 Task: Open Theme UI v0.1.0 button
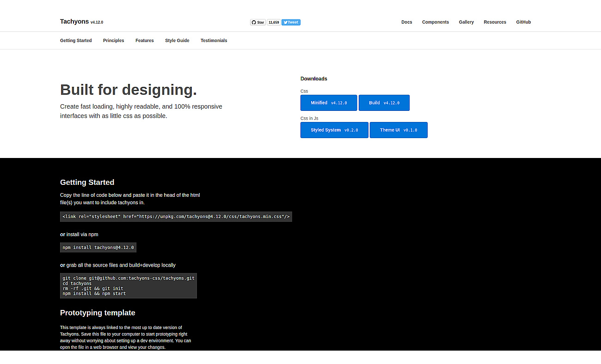399,130
